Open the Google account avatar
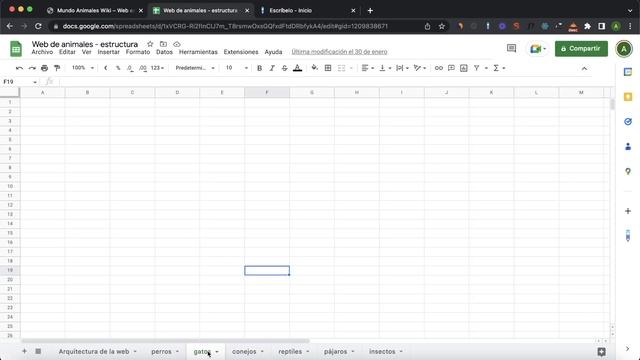640x360 pixels. click(x=624, y=49)
